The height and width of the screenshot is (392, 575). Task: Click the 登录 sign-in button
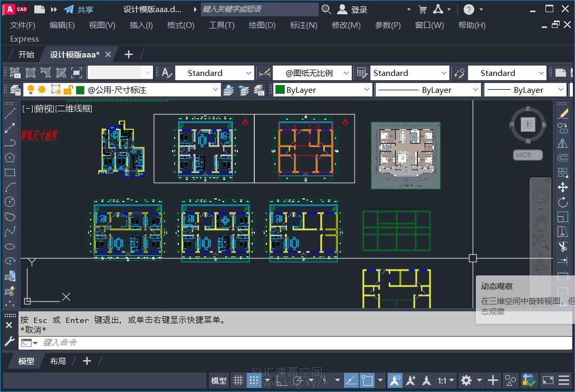pos(352,9)
